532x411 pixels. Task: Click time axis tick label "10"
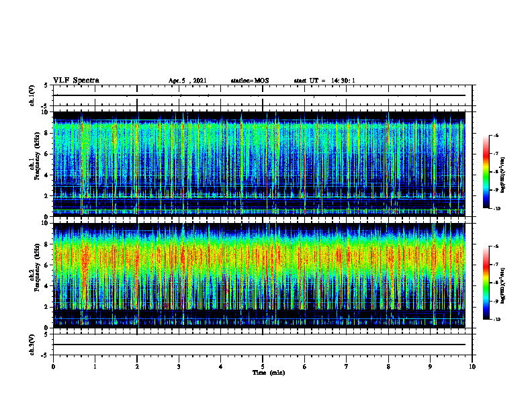[472, 367]
